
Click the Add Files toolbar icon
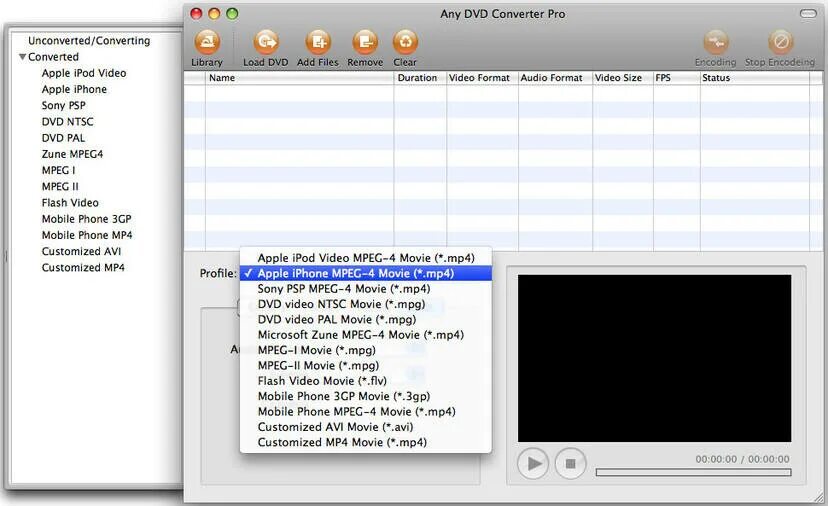coord(318,42)
